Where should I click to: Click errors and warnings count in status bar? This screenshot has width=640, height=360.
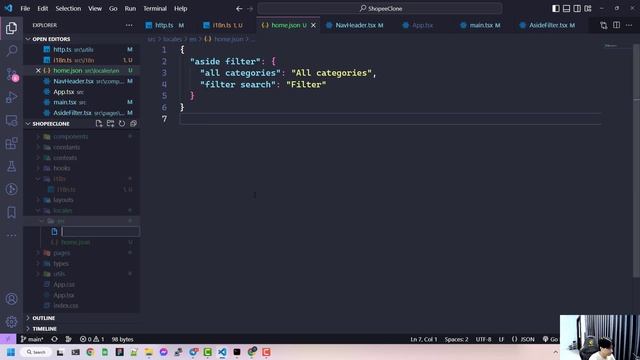[92, 339]
